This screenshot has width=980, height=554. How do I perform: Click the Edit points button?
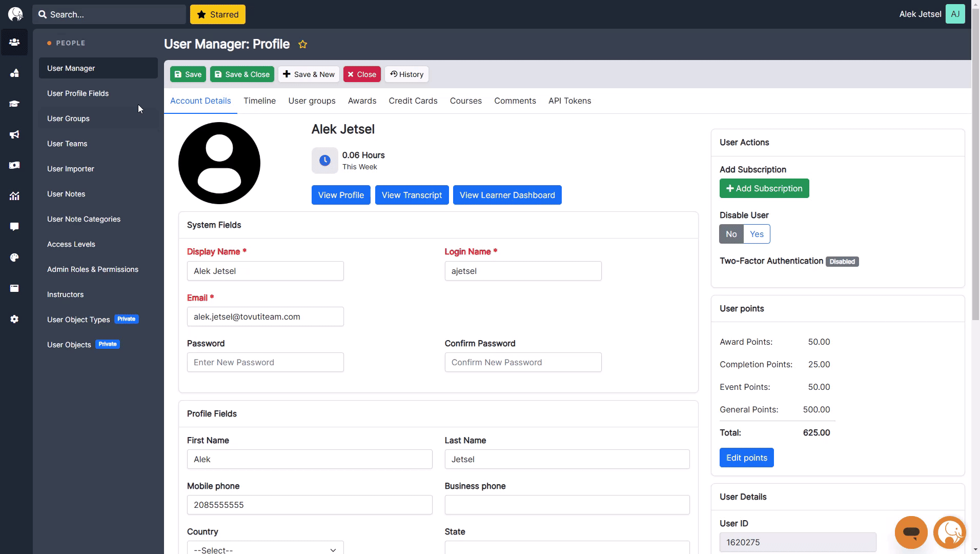746,458
